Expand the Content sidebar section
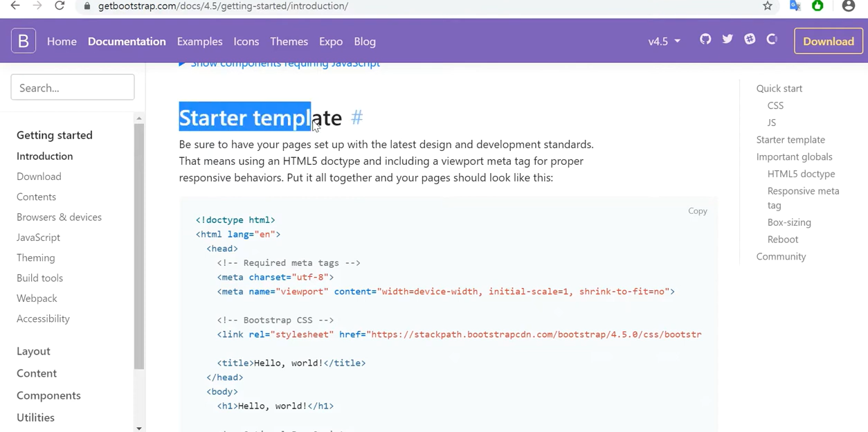 click(x=37, y=373)
